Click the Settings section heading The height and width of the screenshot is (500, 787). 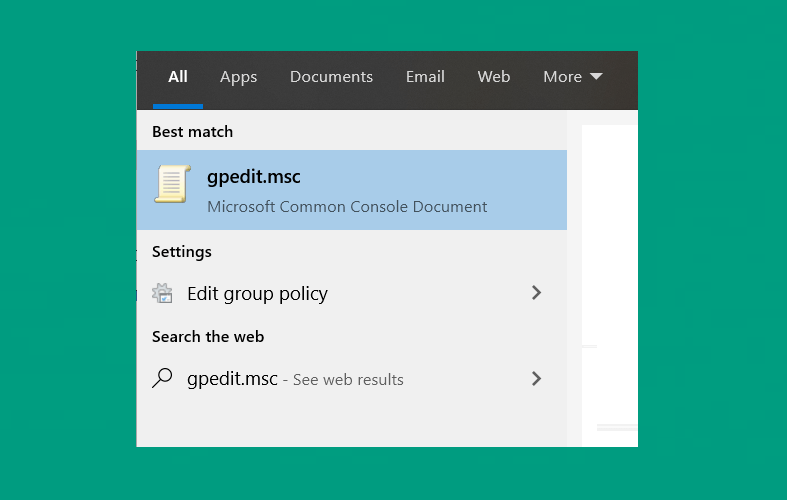tap(182, 252)
